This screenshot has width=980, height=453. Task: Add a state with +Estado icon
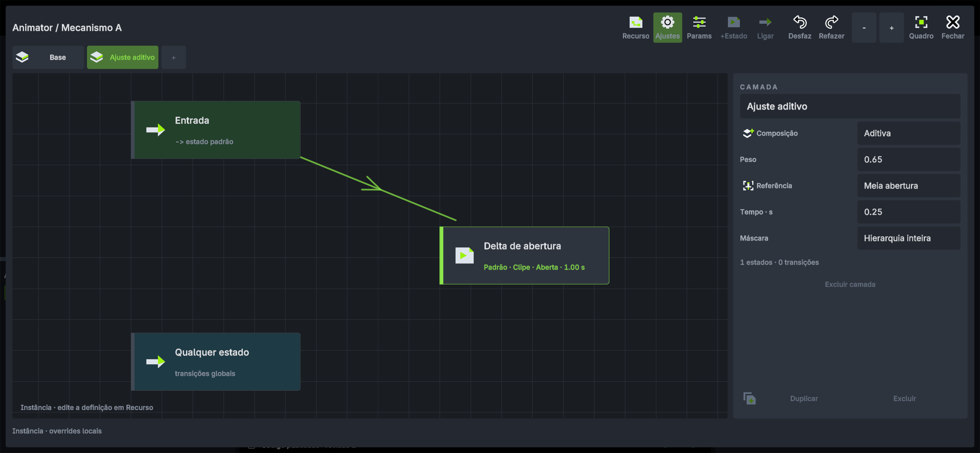tap(734, 28)
